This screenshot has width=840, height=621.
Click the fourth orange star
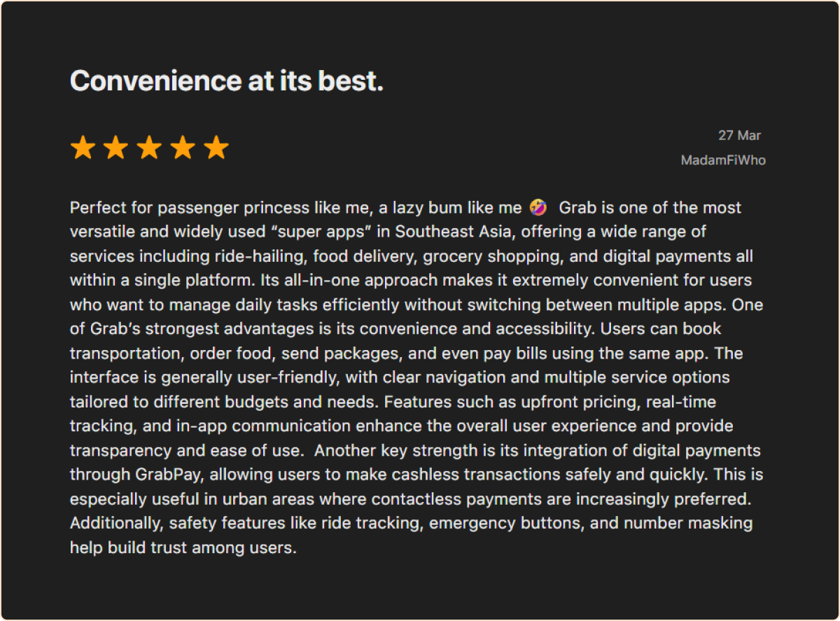tap(183, 148)
